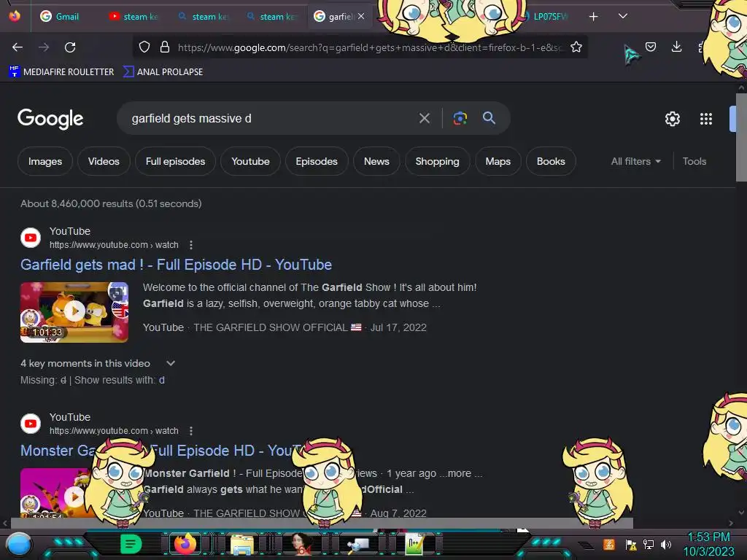The height and width of the screenshot is (560, 747).
Task: Play the Monster Garfield video thumbnail
Action: [x=57, y=492]
